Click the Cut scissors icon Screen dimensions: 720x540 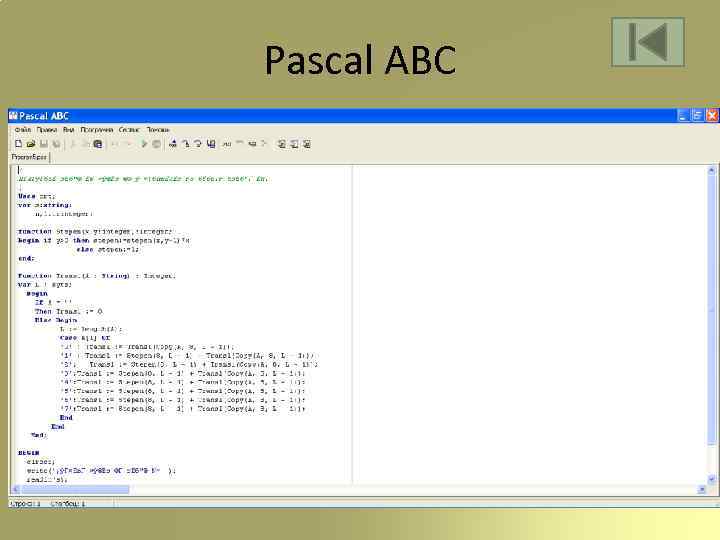(73, 144)
